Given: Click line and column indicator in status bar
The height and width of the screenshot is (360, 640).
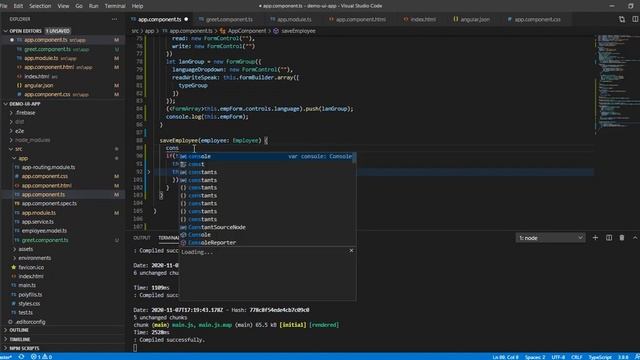Looking at the screenshot, I should point(505,357).
